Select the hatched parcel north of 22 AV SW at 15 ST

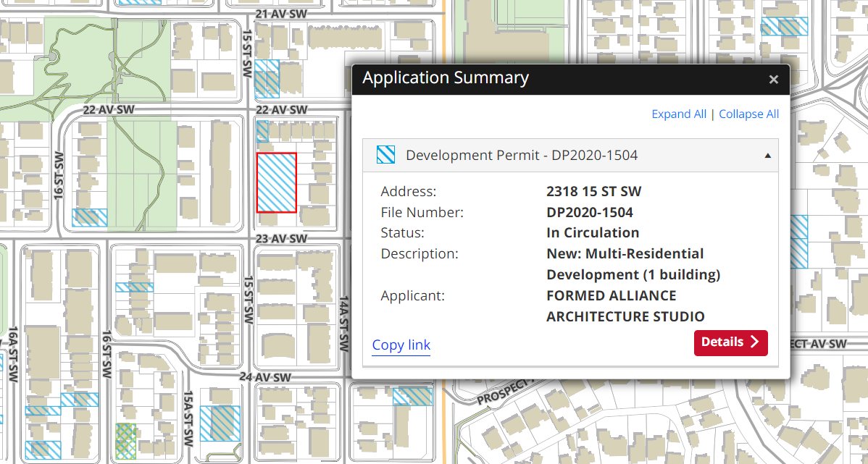click(267, 79)
